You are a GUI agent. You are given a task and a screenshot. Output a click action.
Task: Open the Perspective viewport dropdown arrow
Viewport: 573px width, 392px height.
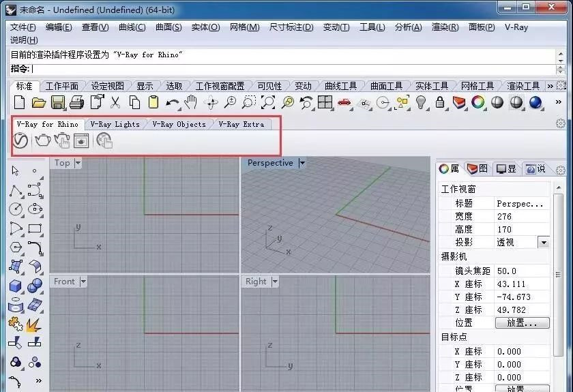click(x=302, y=163)
